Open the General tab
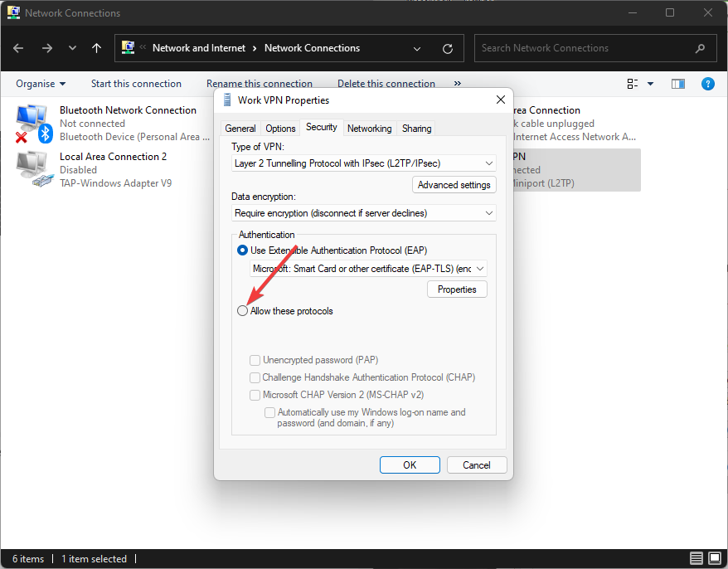The width and height of the screenshot is (728, 569). pyautogui.click(x=240, y=129)
